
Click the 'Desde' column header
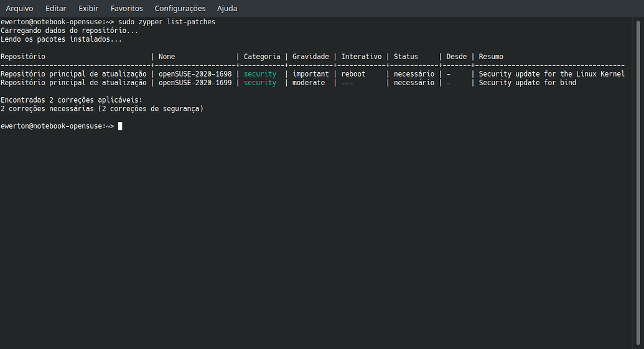coord(457,57)
